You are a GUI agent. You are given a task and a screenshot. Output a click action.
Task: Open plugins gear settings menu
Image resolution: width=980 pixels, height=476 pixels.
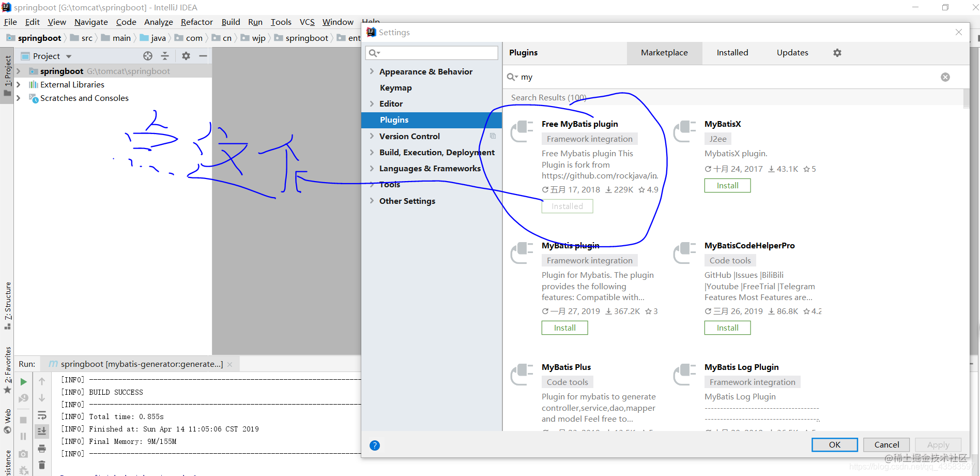point(837,53)
